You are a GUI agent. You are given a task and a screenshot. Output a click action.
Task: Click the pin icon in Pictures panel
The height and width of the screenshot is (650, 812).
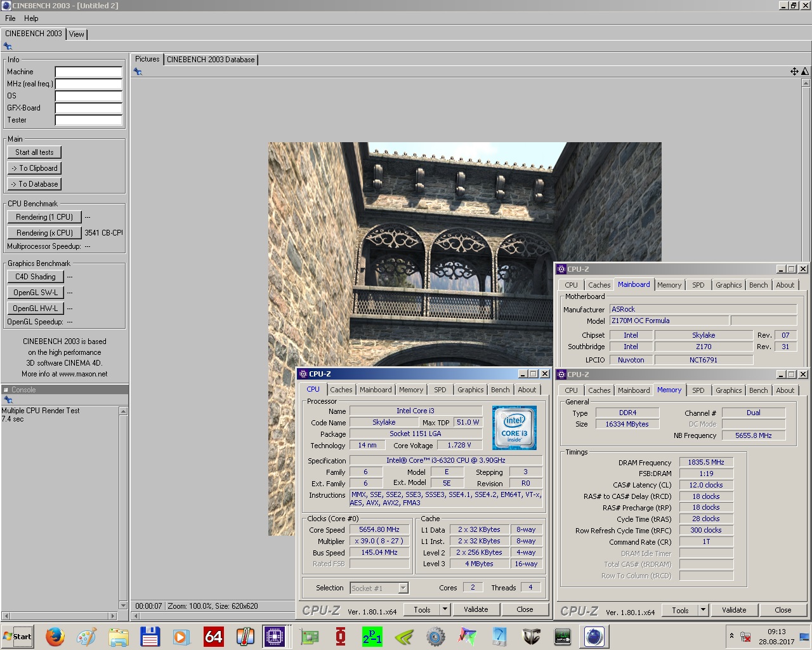click(138, 72)
